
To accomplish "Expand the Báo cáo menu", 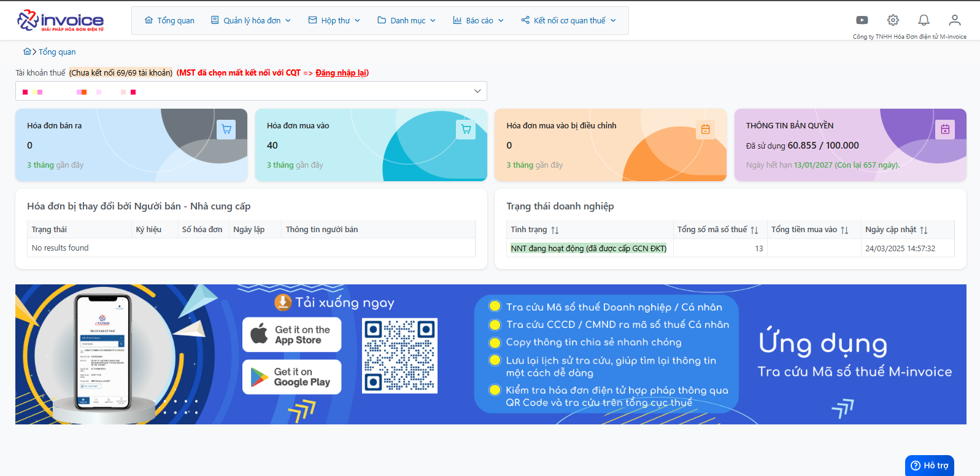I will pos(479,20).
